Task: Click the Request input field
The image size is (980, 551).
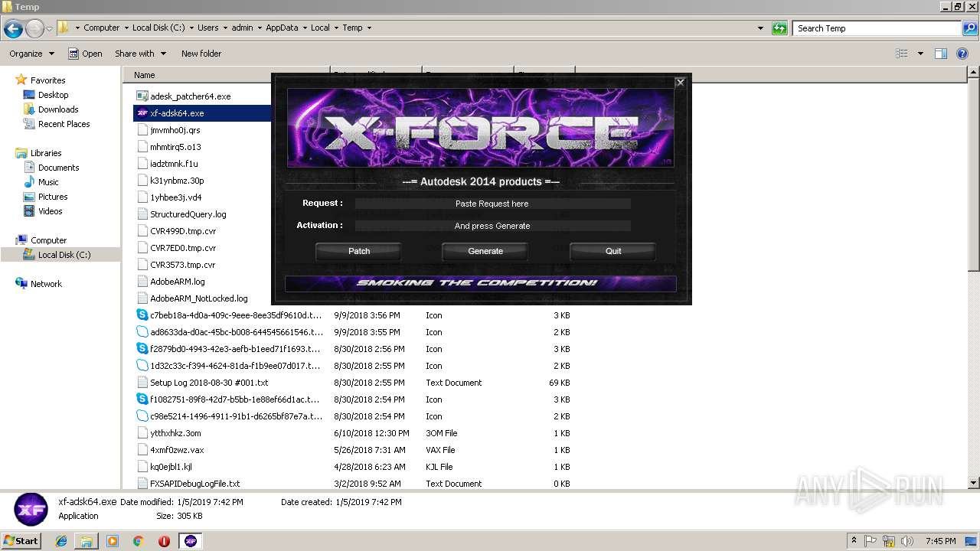Action: (x=492, y=204)
